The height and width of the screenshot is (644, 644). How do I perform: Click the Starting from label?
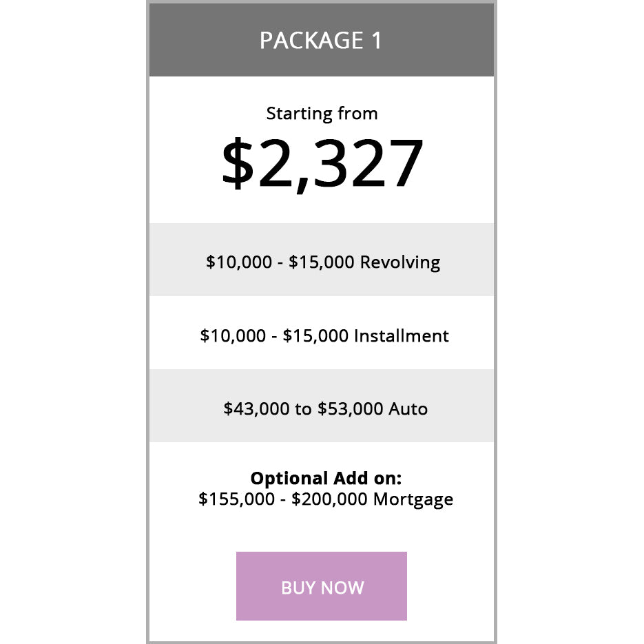[x=322, y=113]
